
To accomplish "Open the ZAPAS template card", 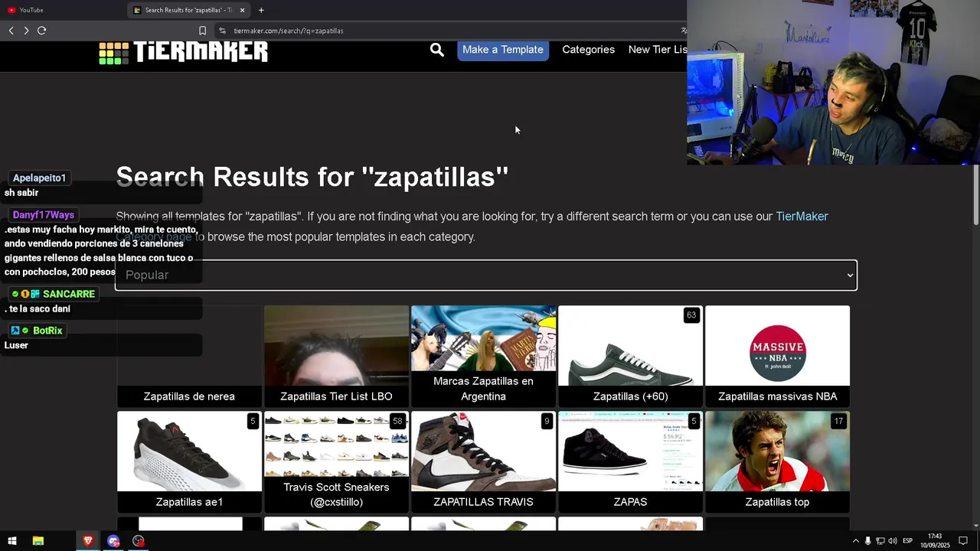I will [630, 462].
